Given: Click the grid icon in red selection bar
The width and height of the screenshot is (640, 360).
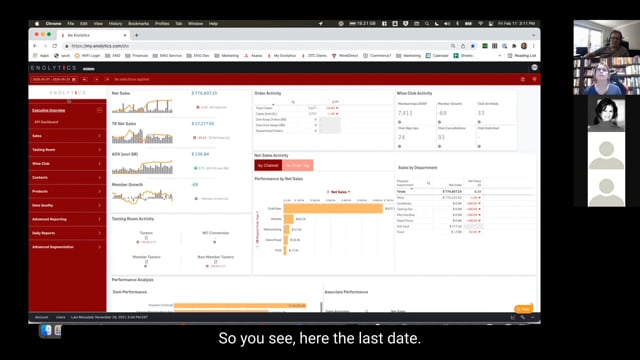Looking at the screenshot, I should click(523, 79).
